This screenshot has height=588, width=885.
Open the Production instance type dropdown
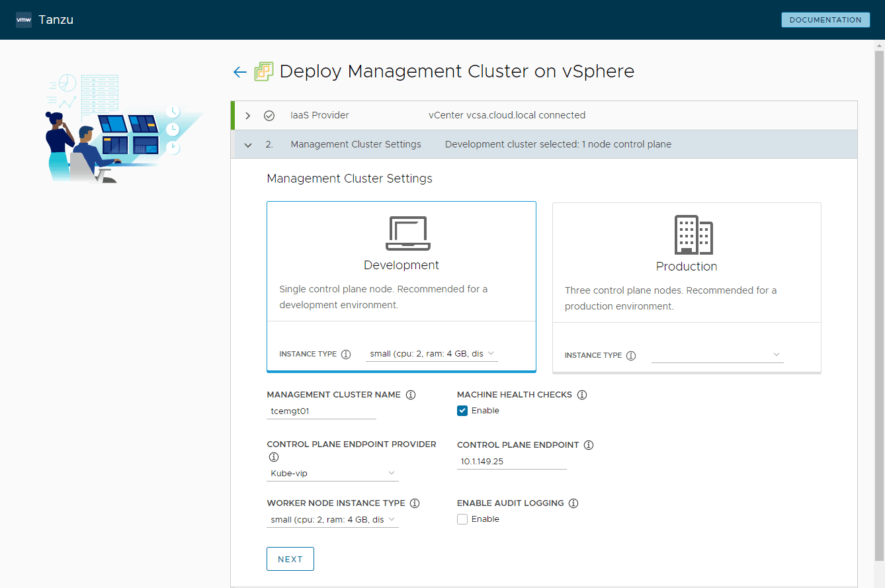[x=717, y=355]
